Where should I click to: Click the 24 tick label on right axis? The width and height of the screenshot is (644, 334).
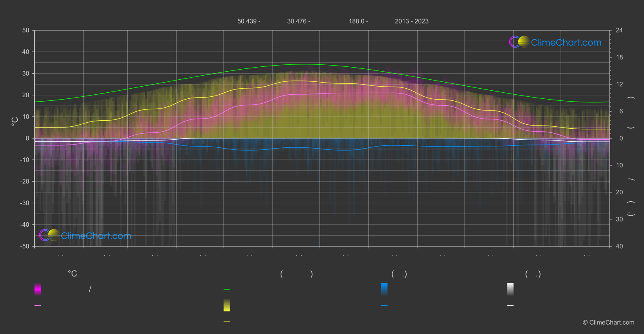[x=619, y=30]
